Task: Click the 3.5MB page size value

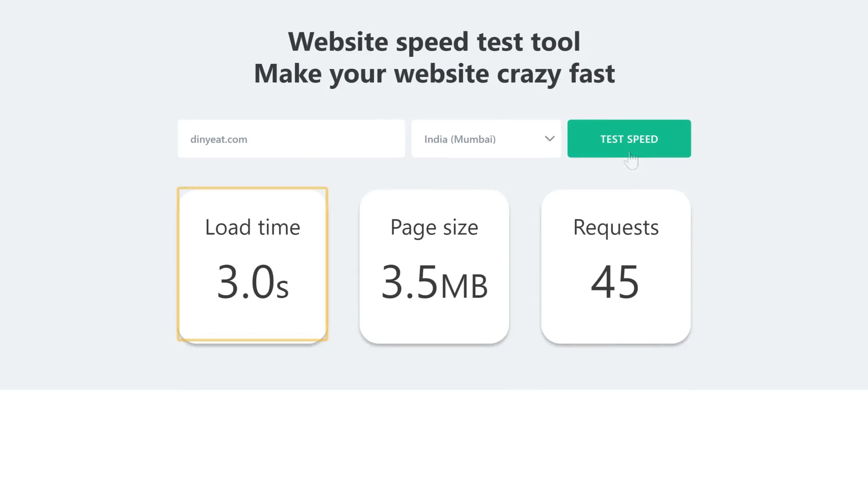Action: (434, 282)
